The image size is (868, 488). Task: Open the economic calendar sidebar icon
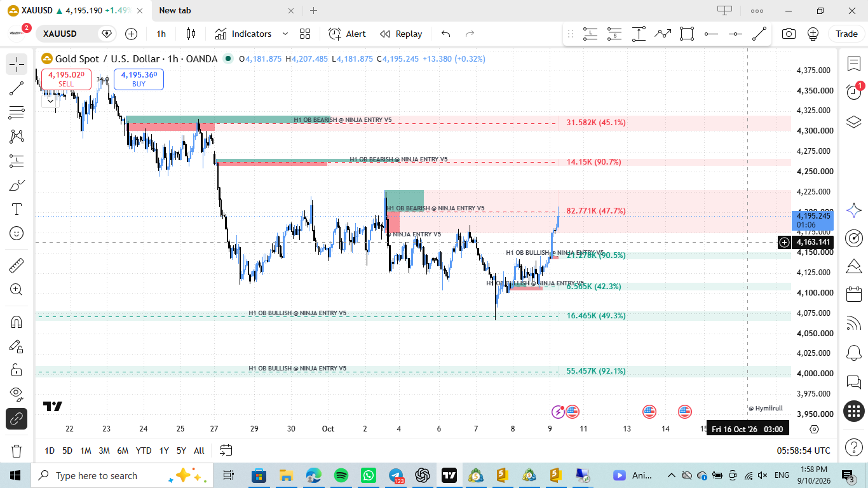[853, 294]
